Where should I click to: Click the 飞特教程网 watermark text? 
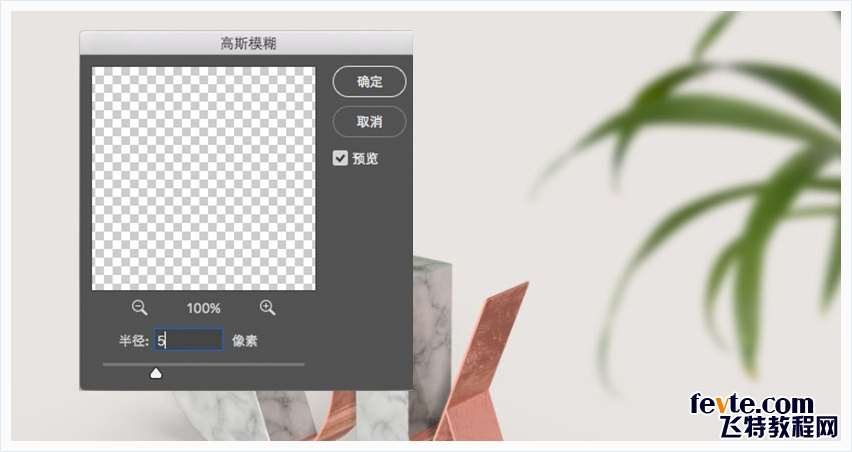click(x=779, y=428)
